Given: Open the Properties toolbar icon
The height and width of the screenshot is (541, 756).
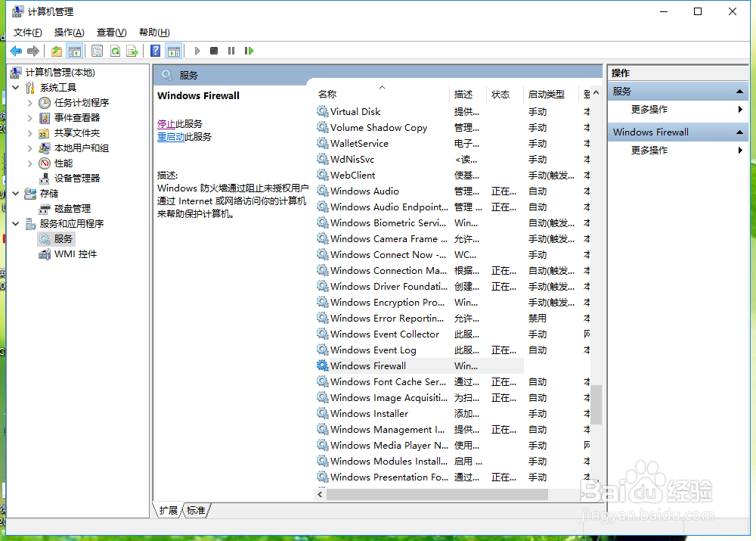Looking at the screenshot, I should tap(97, 51).
